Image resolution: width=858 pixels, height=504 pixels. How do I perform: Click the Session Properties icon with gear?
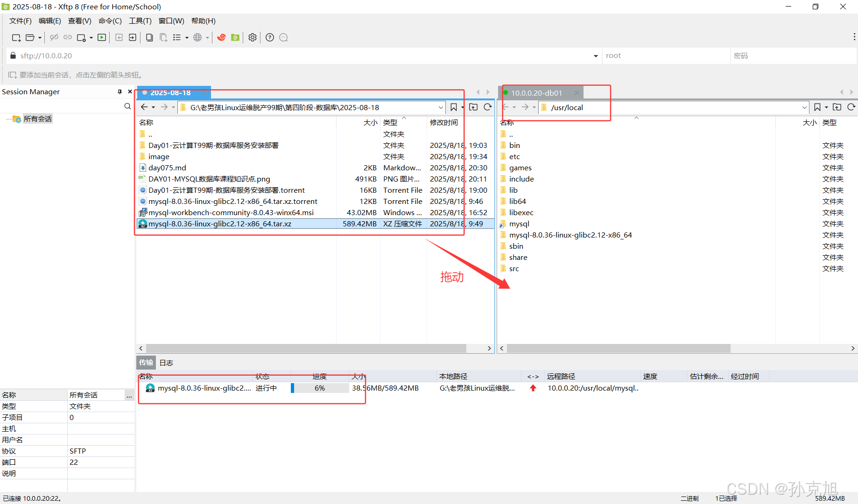(81, 38)
